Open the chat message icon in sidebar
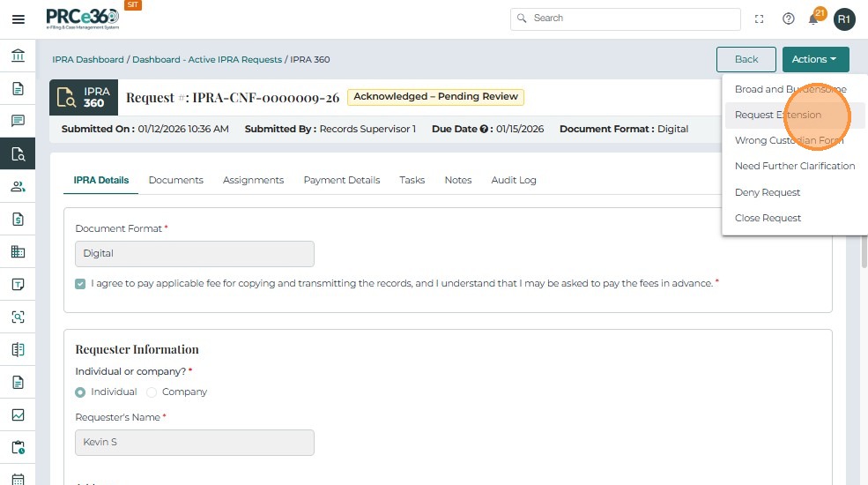 tap(18, 121)
